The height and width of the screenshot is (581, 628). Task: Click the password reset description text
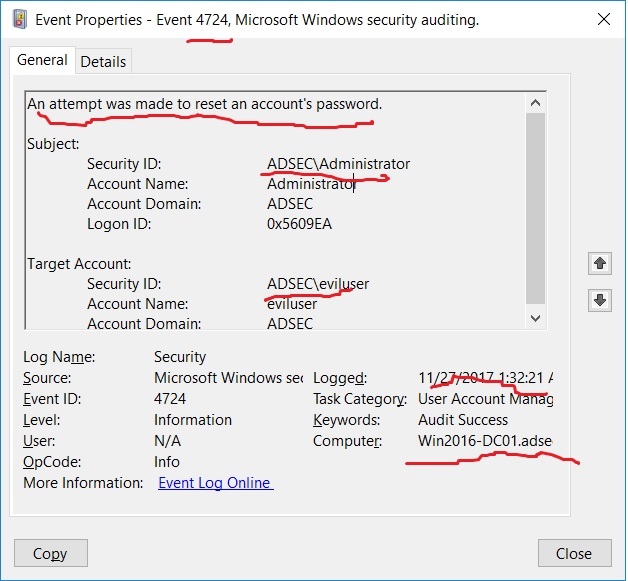pyautogui.click(x=204, y=103)
